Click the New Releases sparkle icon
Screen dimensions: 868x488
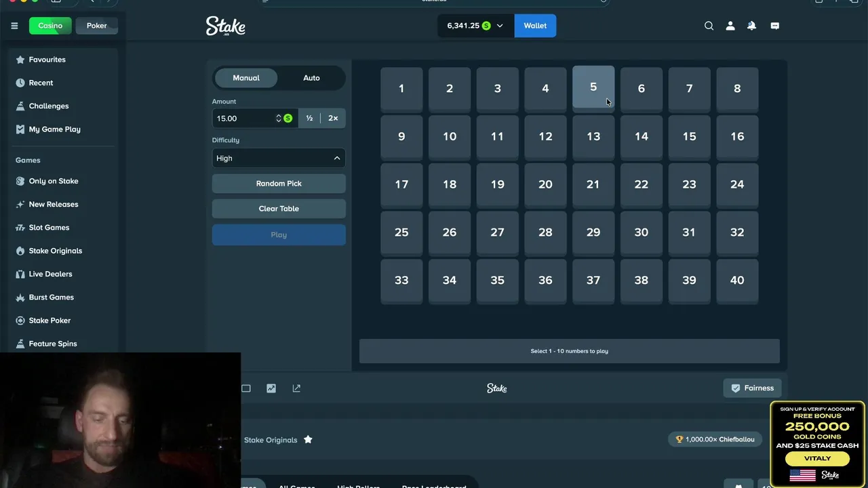pyautogui.click(x=20, y=204)
